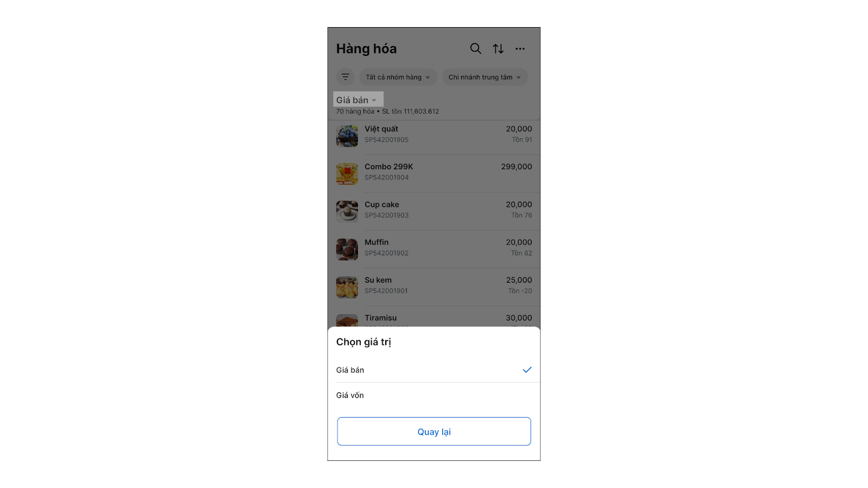
Task: Expand the Tất cả nhóm hàng dropdown
Action: [398, 77]
